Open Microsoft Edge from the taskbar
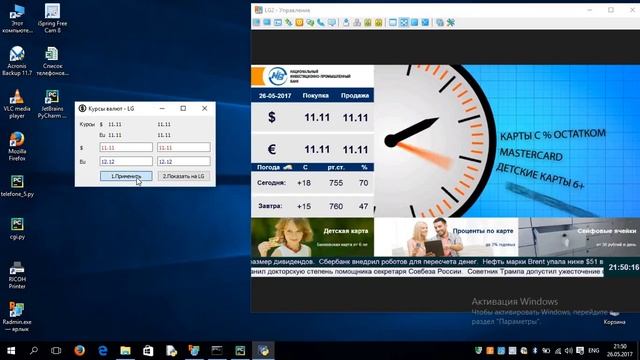 [x=102, y=351]
